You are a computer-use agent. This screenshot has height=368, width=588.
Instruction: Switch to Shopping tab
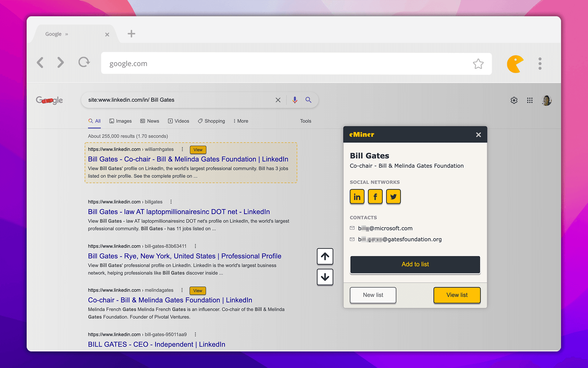tap(211, 121)
